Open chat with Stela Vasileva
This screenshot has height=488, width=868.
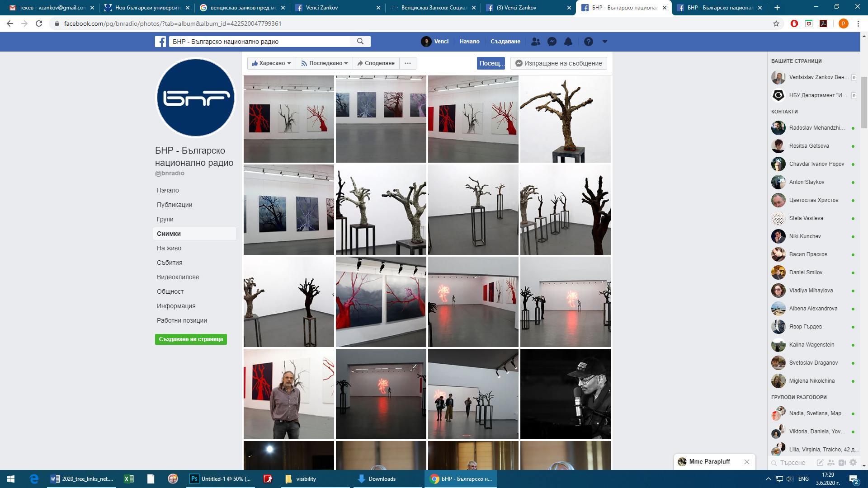[813, 218]
